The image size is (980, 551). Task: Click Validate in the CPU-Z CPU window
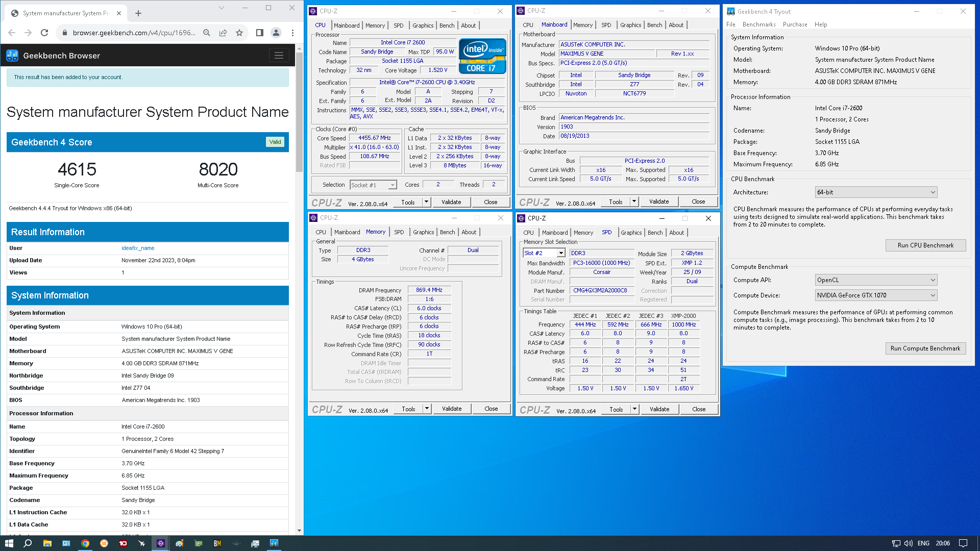[451, 202]
